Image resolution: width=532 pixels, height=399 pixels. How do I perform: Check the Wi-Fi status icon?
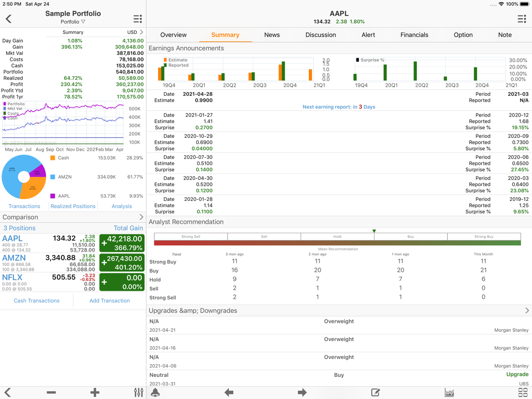[x=501, y=4]
